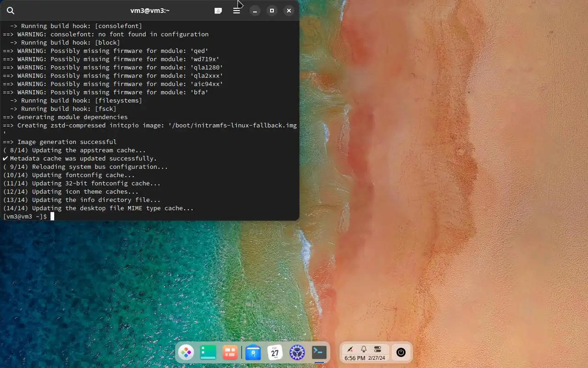Click 'consolefont: no font found' warning line
Screen dimensions: 588x368
tap(106, 34)
